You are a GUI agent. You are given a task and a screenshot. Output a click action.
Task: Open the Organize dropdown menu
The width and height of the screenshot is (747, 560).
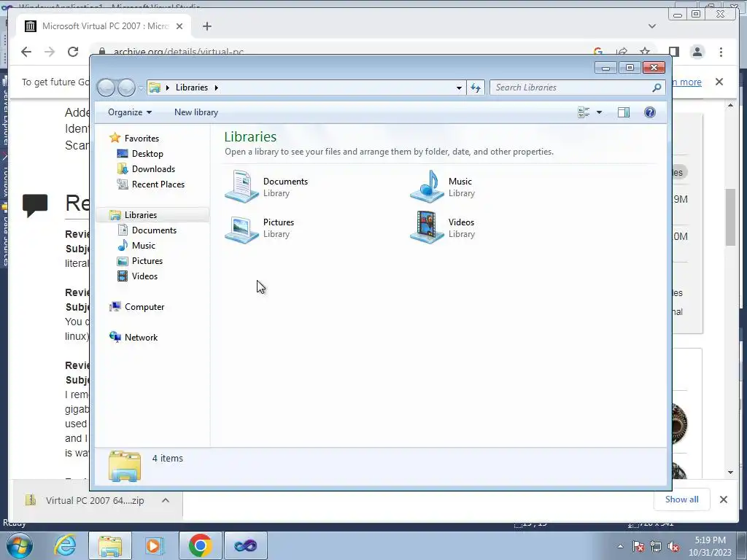coord(130,112)
